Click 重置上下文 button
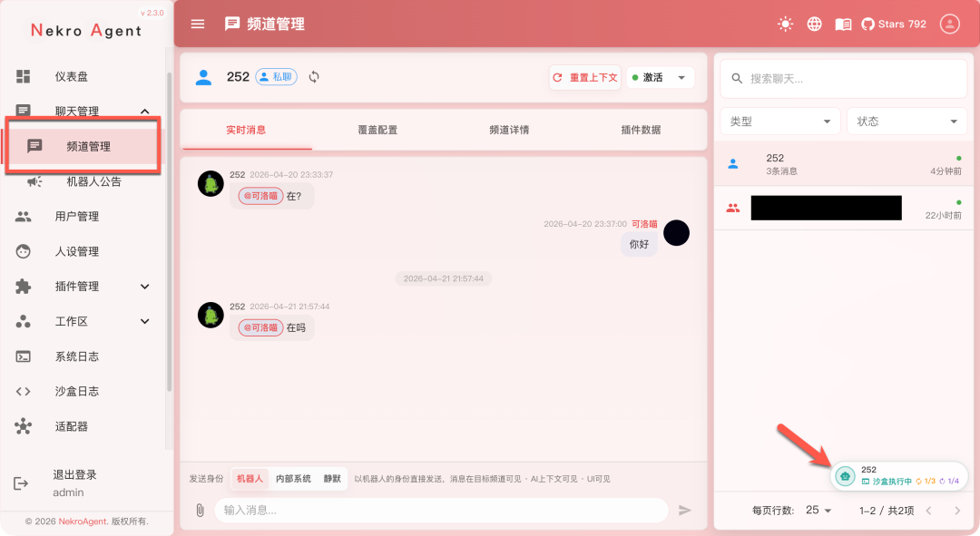Viewport: 980px width, 536px height. click(x=585, y=77)
